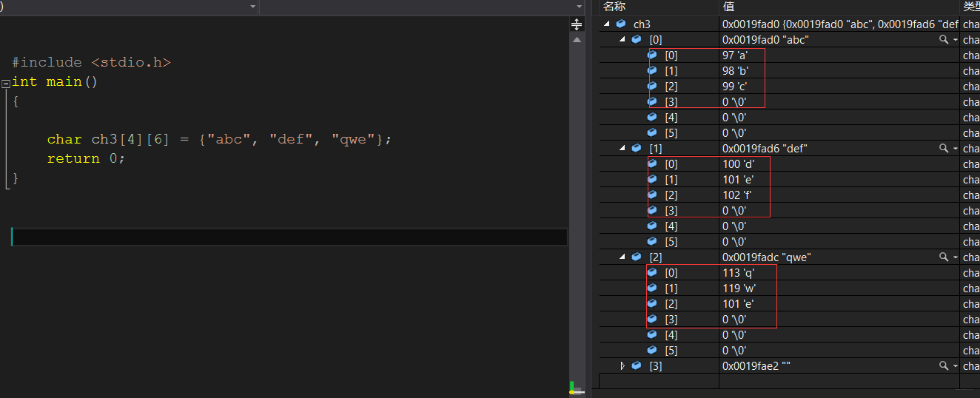Open visualizer dropdown arrow on "def" row

coord(955,149)
